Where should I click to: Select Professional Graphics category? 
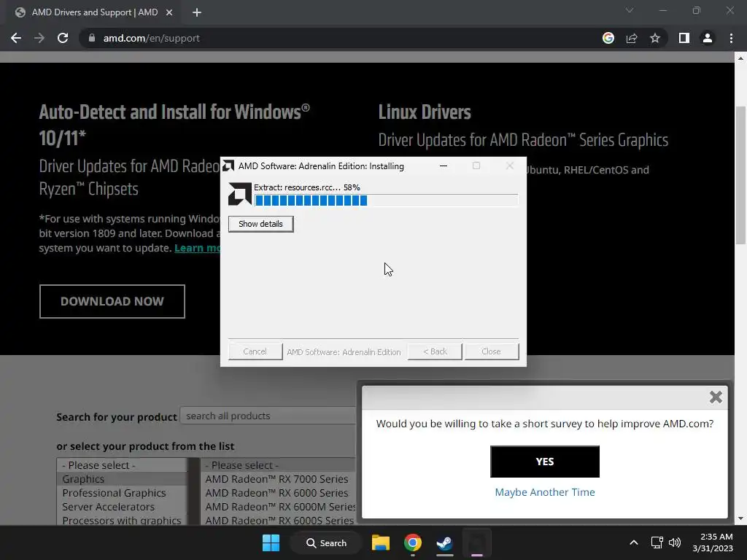(x=122, y=493)
